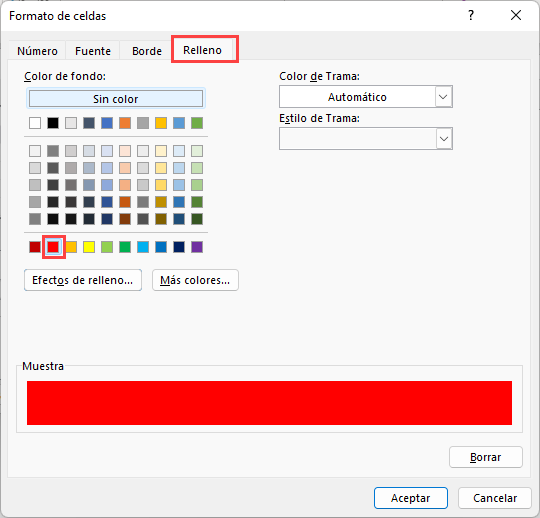This screenshot has height=518, width=540.
Task: Click the Automático pattern color box
Action: click(357, 97)
